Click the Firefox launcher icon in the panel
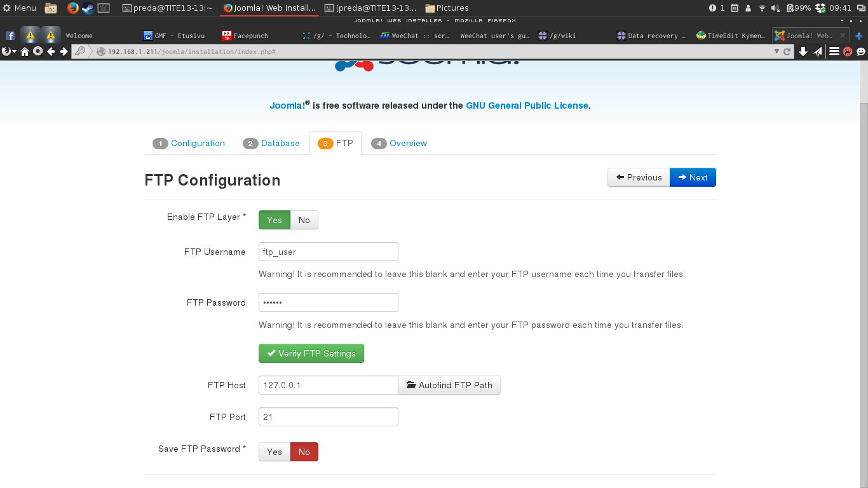 coord(72,8)
